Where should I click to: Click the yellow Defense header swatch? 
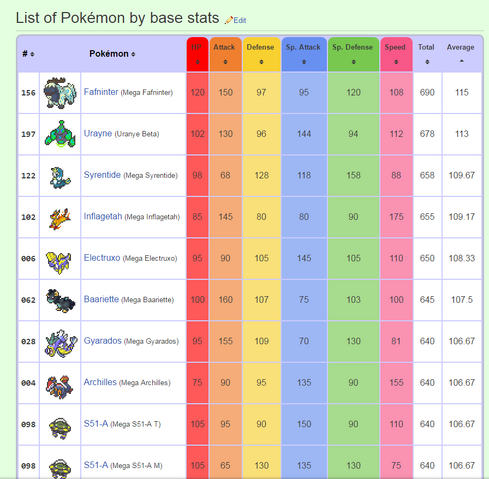tap(261, 54)
